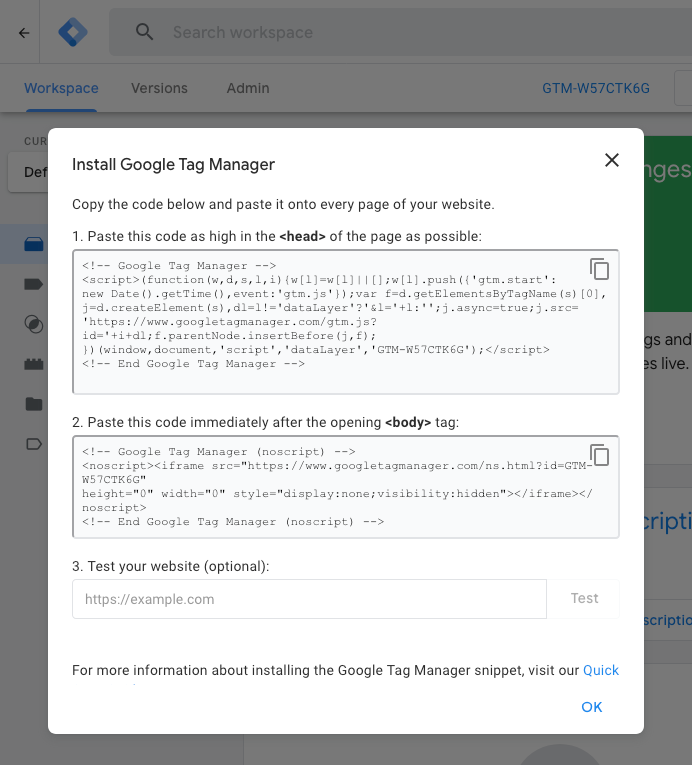Copy the noscript body code snippet
This screenshot has width=692, height=765.
599,455
